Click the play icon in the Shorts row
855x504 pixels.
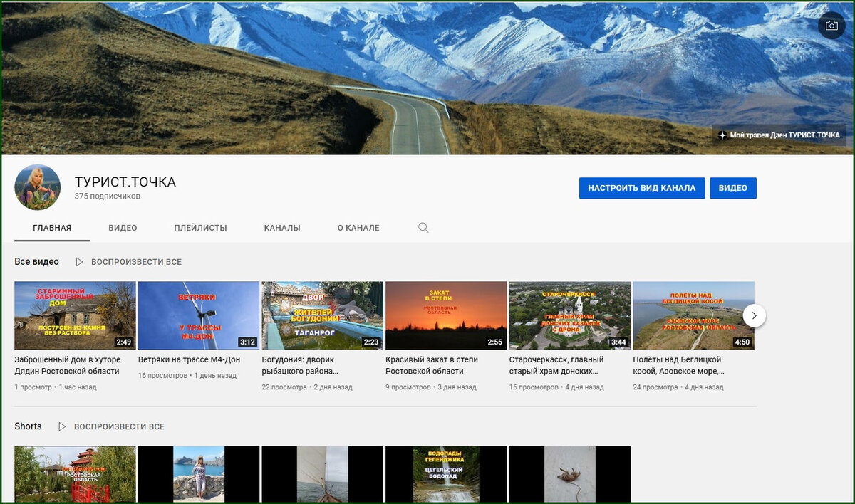pos(61,426)
